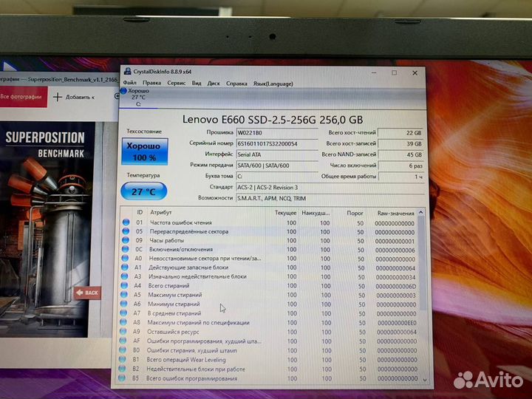Click the status dot for attribute AF

pyautogui.click(x=123, y=341)
